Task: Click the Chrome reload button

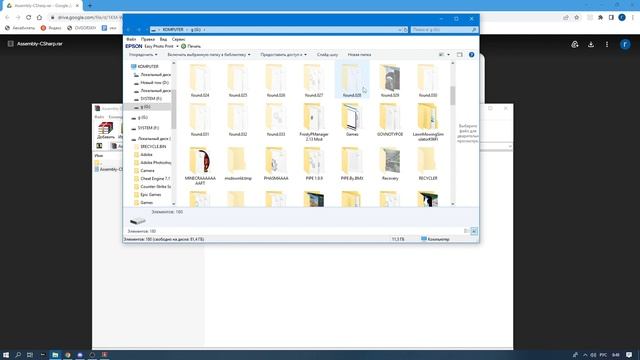Action: (29, 18)
